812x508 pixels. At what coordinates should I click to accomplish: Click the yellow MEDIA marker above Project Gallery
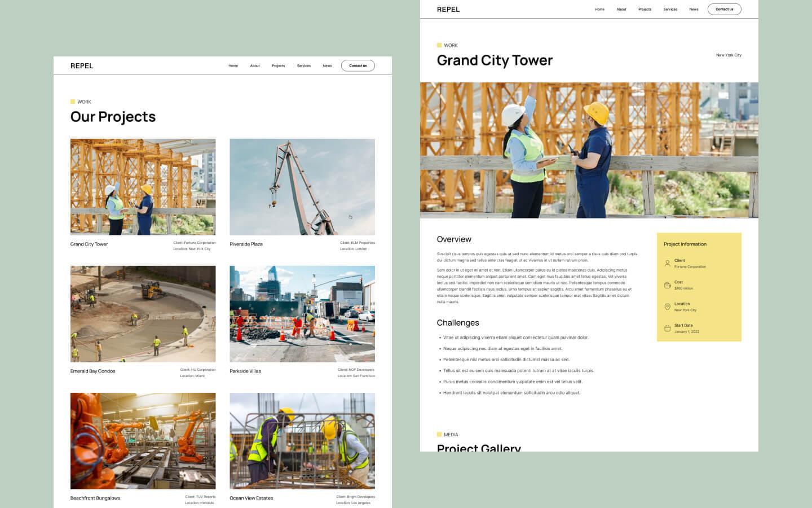pyautogui.click(x=439, y=434)
